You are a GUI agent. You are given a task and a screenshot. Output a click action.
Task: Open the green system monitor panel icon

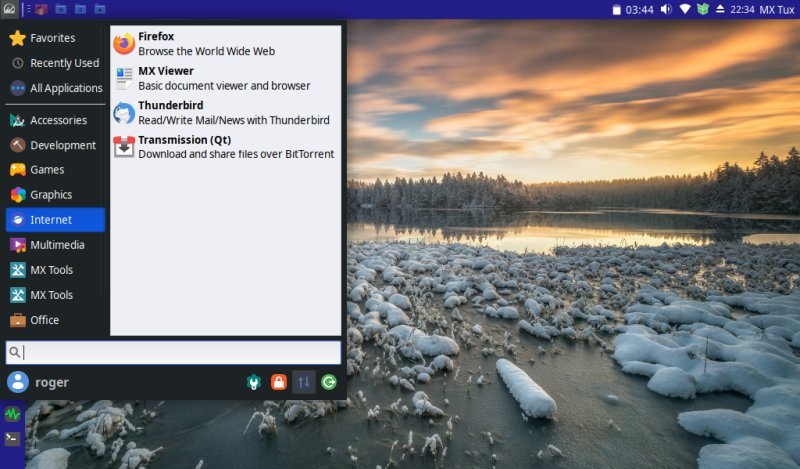pyautogui.click(x=13, y=412)
